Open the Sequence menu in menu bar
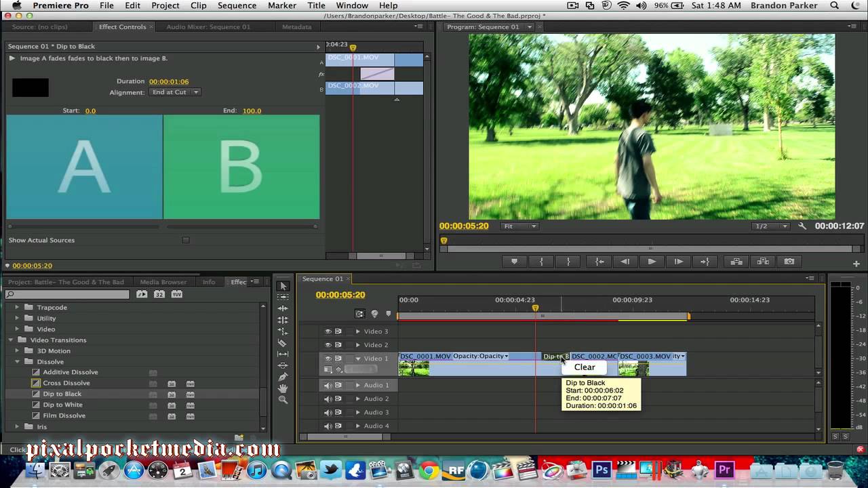The height and width of the screenshot is (488, 868). tap(237, 5)
